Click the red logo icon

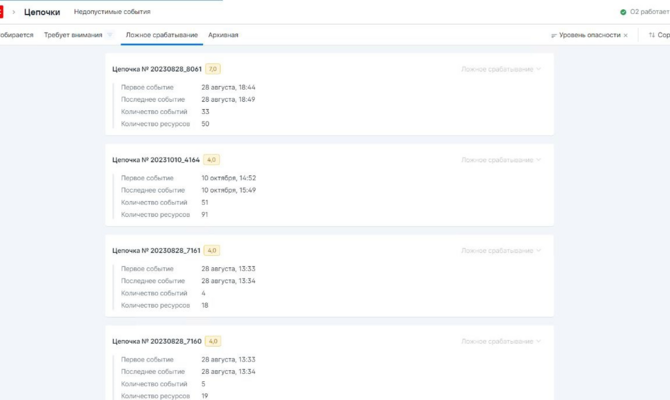(2, 12)
